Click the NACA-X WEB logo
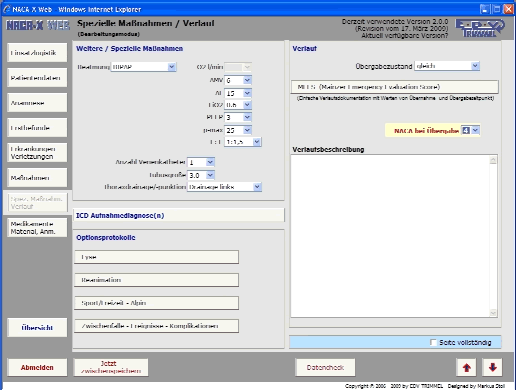Image resolution: width=516 pixels, height=390 pixels. click(x=38, y=25)
